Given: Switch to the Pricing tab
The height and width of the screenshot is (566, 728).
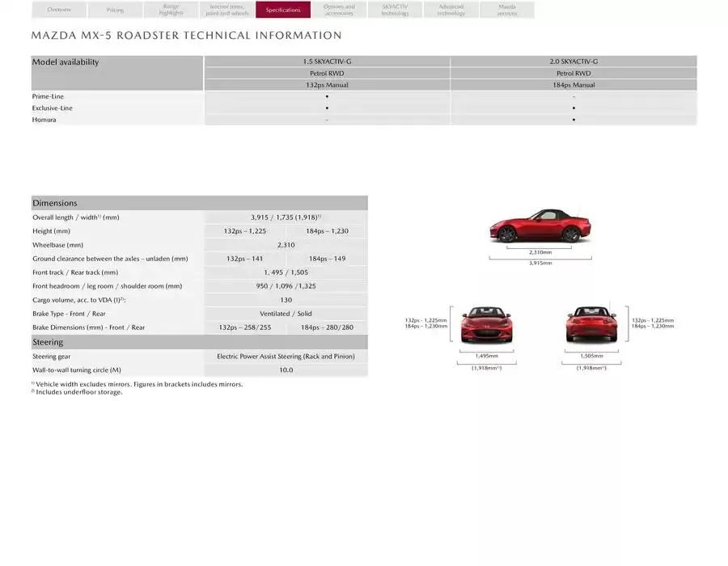Looking at the screenshot, I should coord(115,10).
